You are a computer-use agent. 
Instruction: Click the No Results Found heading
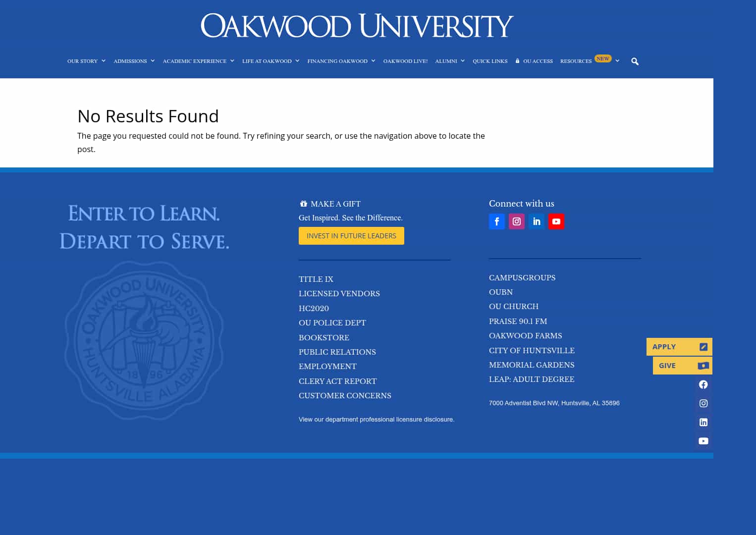click(x=148, y=116)
